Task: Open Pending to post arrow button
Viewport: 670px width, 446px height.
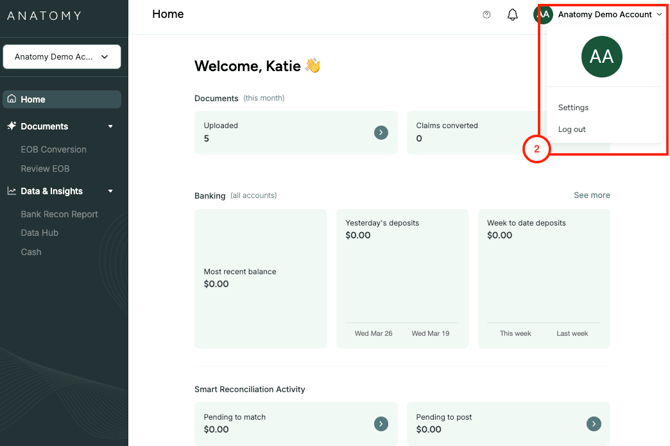Action: (x=593, y=424)
